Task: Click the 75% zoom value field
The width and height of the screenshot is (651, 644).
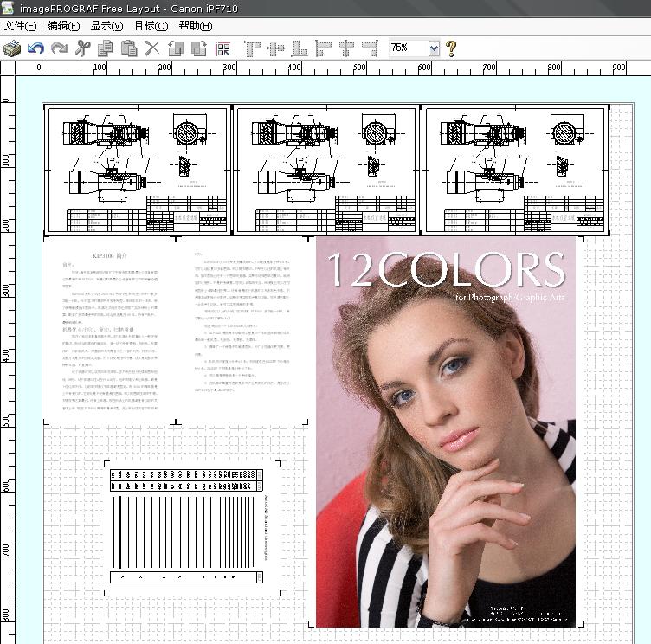Action: tap(409, 48)
